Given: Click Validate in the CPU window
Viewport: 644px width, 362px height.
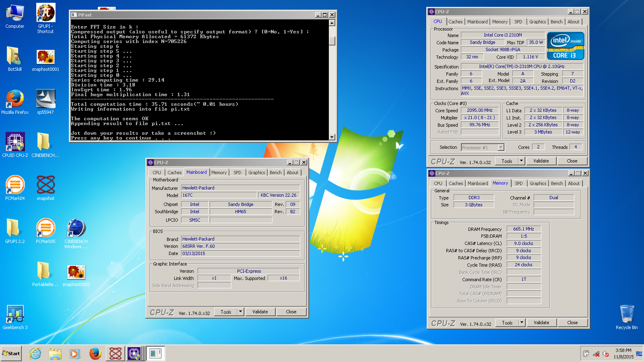Looking at the screenshot, I should [x=541, y=161].
